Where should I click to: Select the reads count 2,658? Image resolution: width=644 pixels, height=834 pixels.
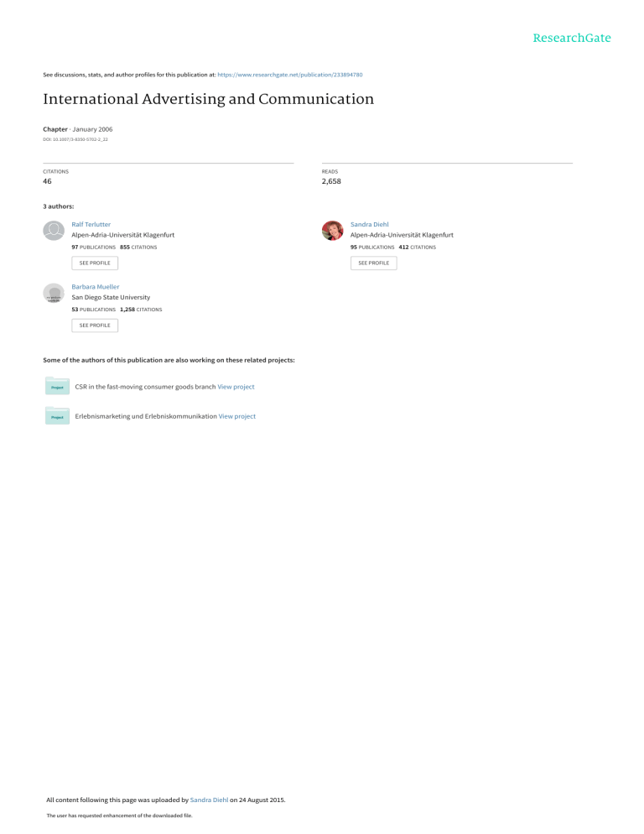pos(331,181)
